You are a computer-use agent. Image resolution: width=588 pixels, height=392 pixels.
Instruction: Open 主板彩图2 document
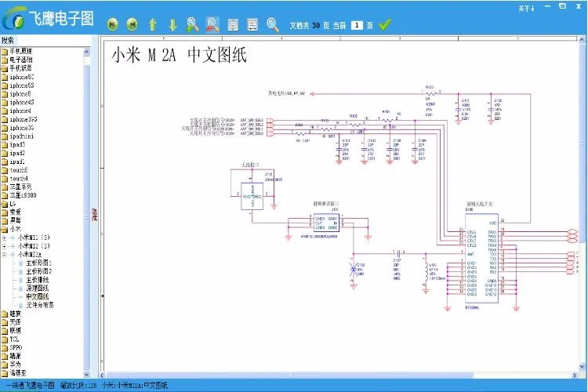[38, 271]
